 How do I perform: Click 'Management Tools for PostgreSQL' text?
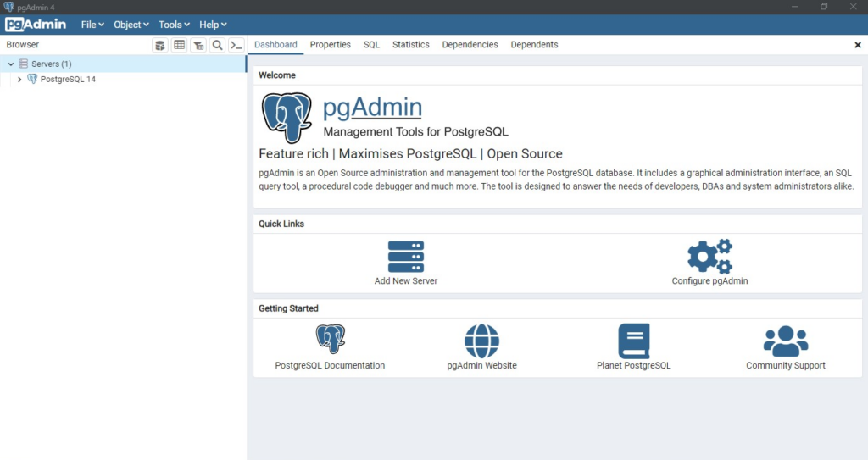[415, 132]
